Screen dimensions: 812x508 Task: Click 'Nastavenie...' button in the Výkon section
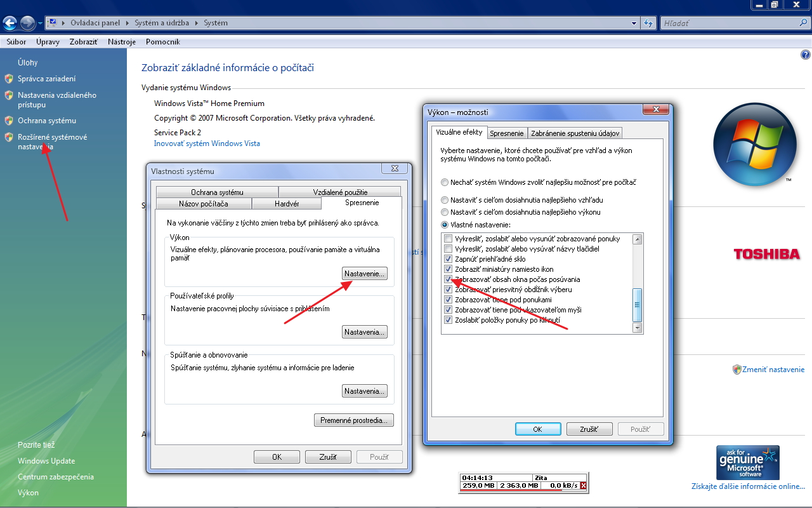pyautogui.click(x=365, y=274)
